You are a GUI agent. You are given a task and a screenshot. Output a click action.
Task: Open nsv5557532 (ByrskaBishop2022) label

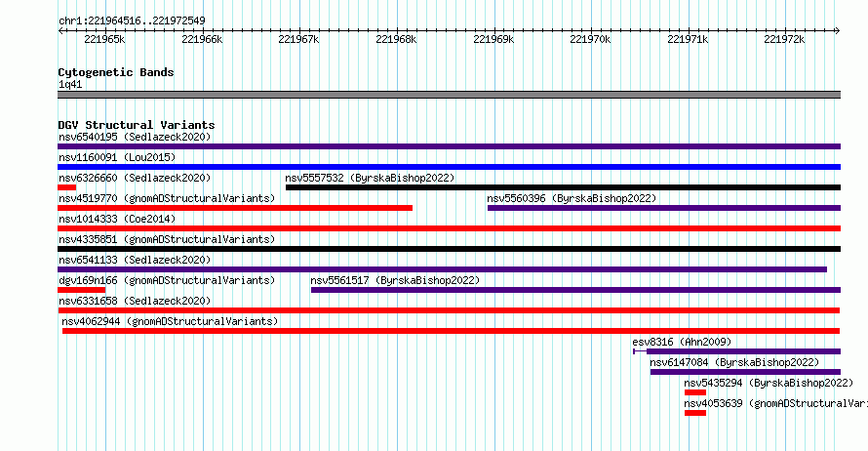click(370, 178)
